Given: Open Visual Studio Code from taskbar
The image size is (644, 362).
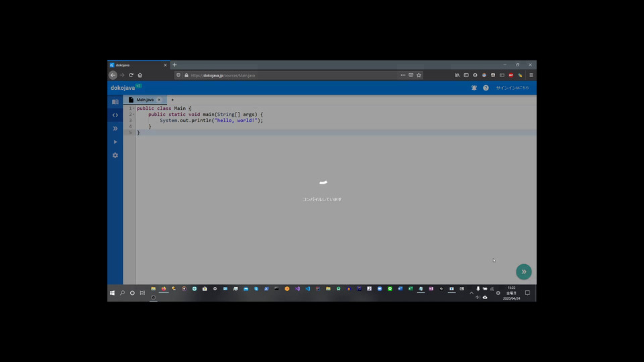Looking at the screenshot, I should point(308,289).
